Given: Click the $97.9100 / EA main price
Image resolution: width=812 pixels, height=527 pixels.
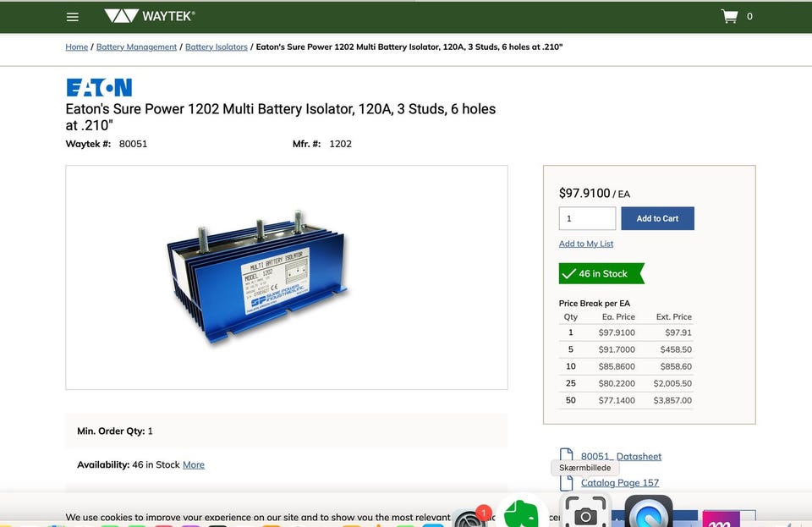Looking at the screenshot, I should pos(595,193).
